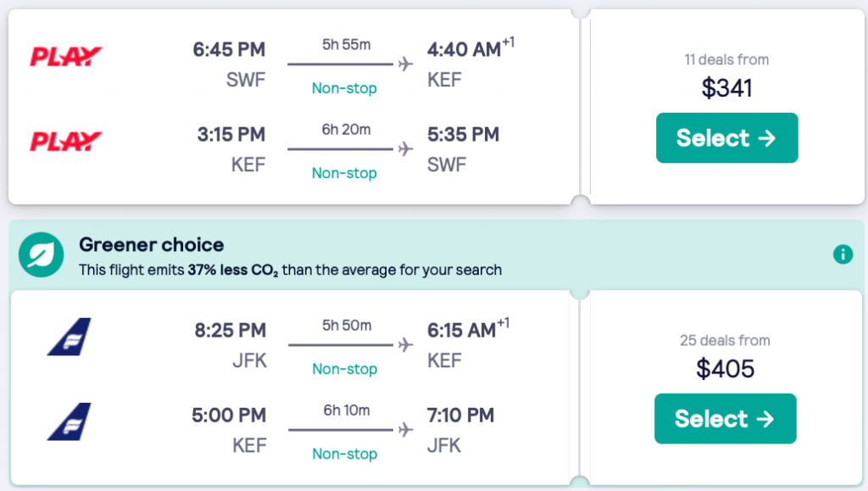868x491 pixels.
Task: Click the airplane icon on the 5h 55m flight
Action: [x=405, y=64]
